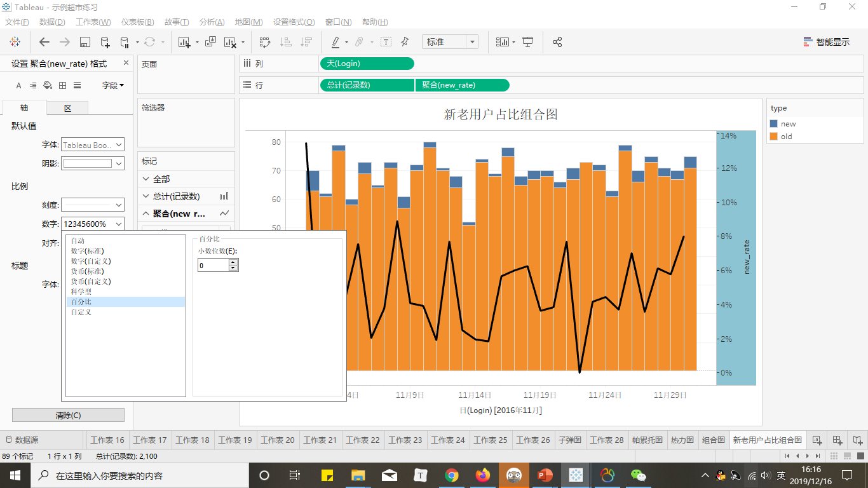Click the highlight pen icon
This screenshot has width=868, height=488.
pos(336,42)
